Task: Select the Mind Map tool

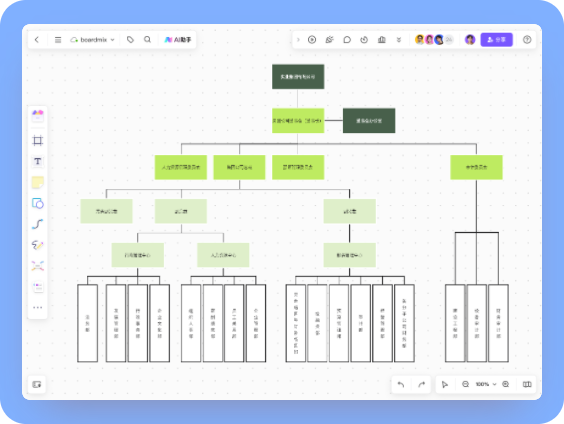Action: [x=38, y=266]
